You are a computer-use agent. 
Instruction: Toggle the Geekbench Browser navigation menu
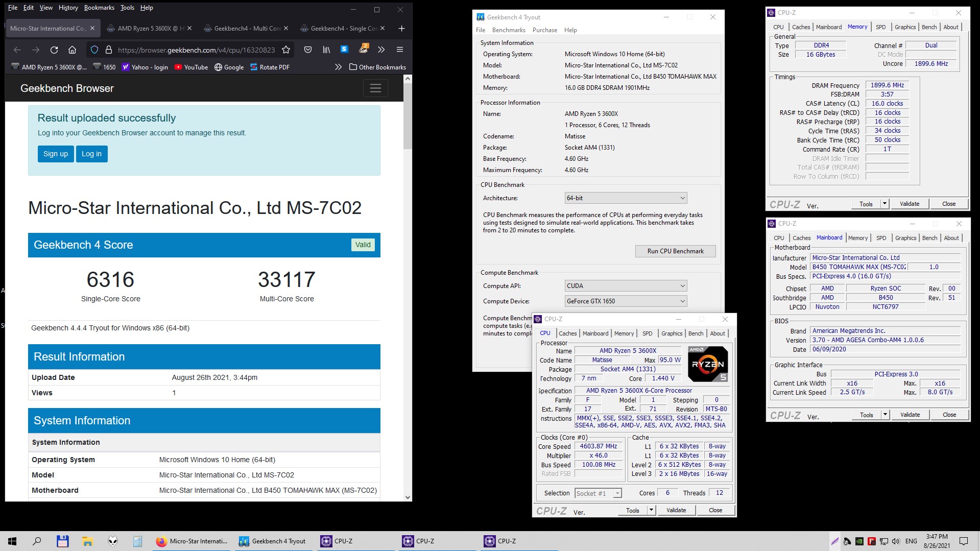(x=375, y=88)
